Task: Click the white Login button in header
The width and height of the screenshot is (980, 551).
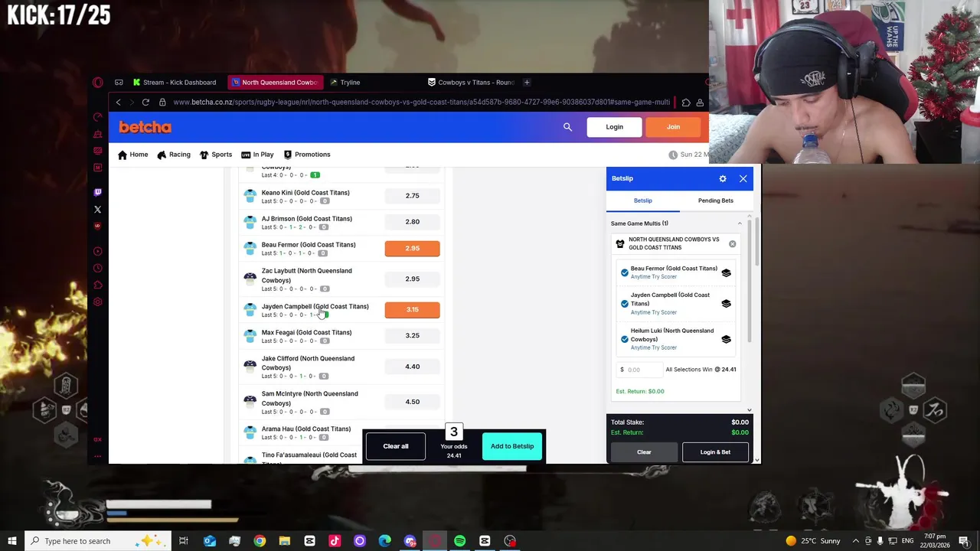Action: click(614, 127)
